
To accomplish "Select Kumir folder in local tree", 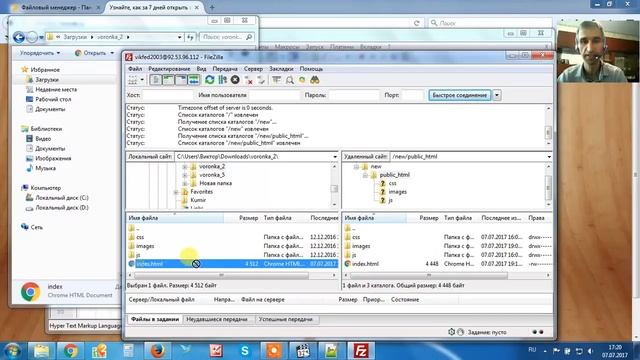I will pos(198,200).
